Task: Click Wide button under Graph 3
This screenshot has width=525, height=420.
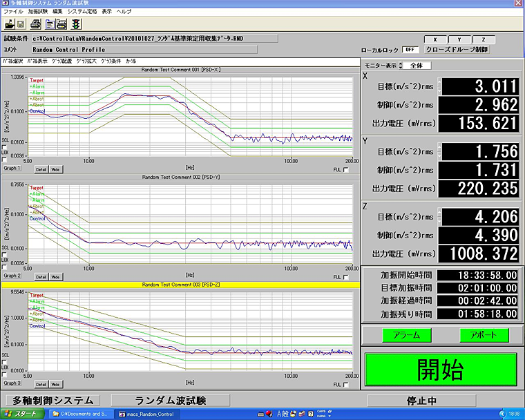Action: 55,385
